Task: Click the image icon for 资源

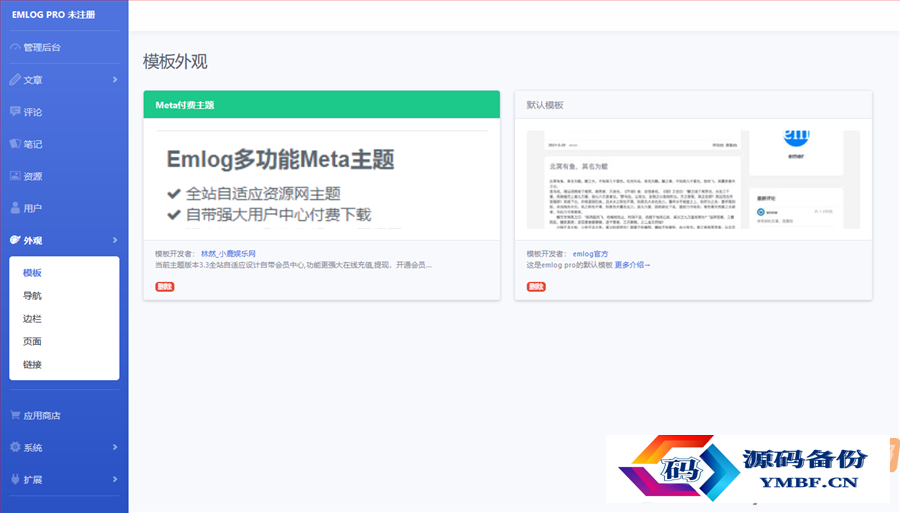Action: [x=15, y=176]
